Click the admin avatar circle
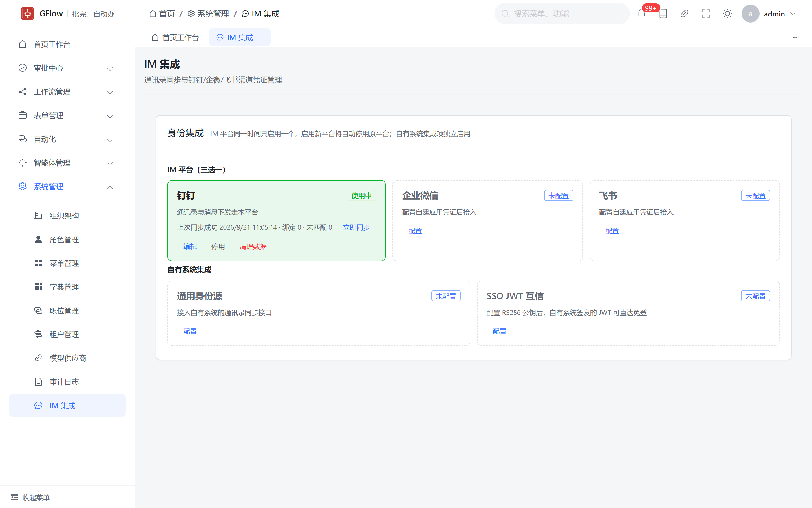The width and height of the screenshot is (812, 508). click(750, 14)
